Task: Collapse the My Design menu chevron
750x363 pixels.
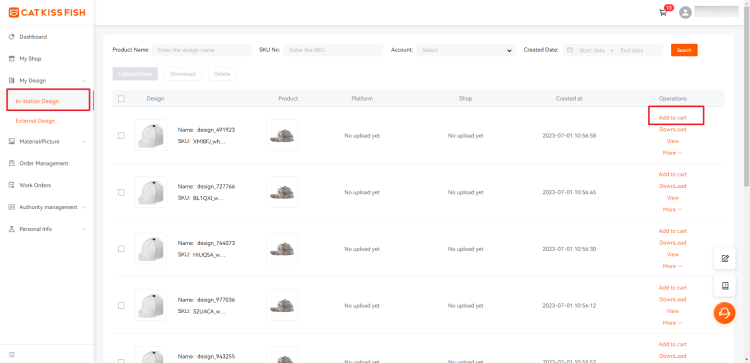Action: (x=84, y=81)
